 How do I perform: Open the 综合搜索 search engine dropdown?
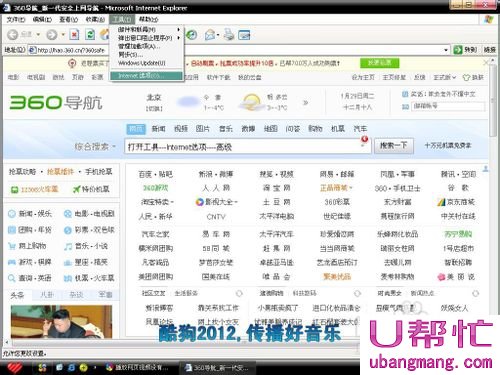[114, 146]
